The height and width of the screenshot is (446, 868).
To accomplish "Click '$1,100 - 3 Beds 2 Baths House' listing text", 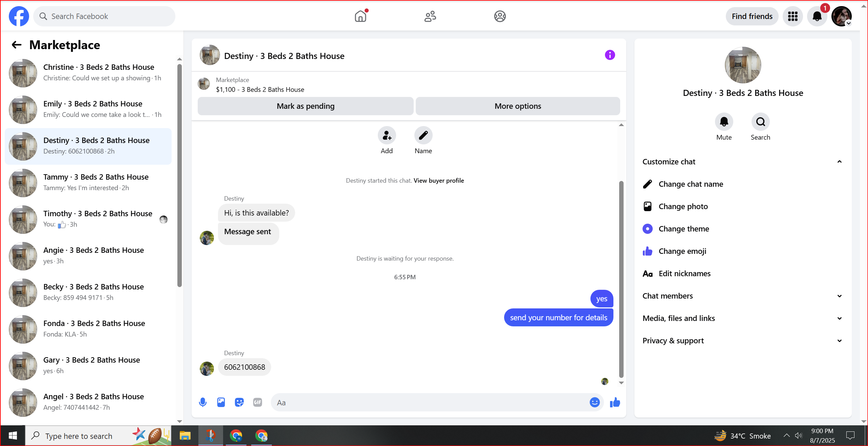I will tap(260, 89).
